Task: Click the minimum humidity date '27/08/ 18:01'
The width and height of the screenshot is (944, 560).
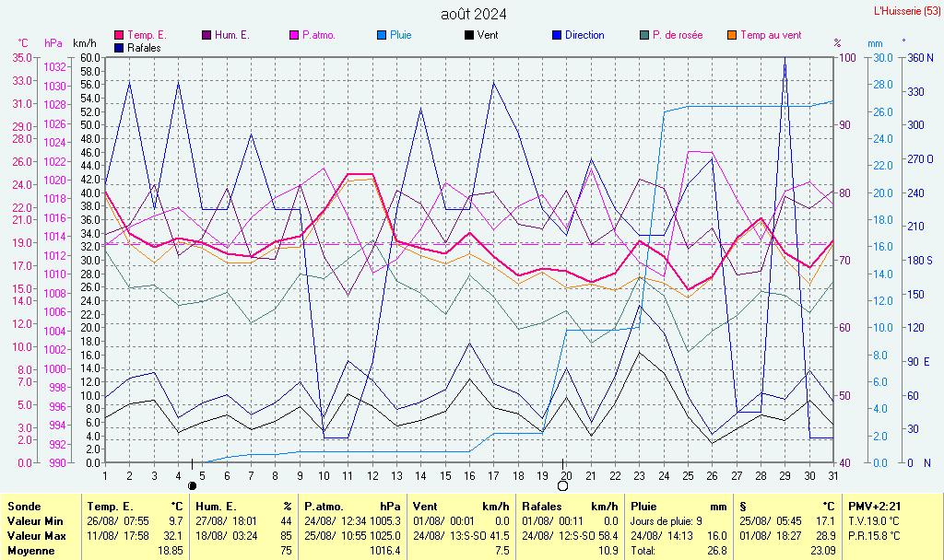Action: (x=227, y=521)
